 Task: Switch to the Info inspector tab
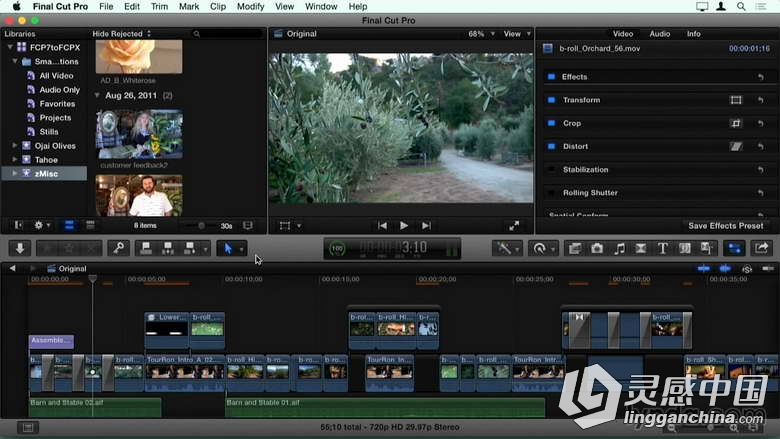[x=693, y=34]
